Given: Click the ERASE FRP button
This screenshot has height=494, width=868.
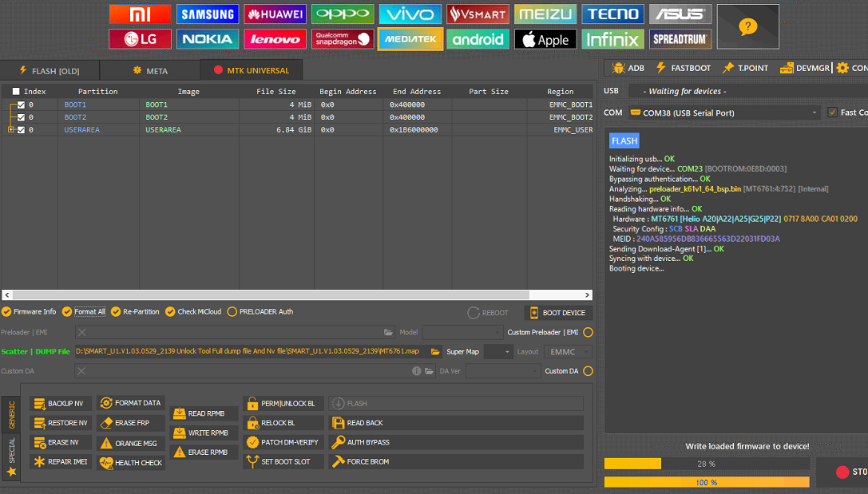Looking at the screenshot, I should pos(131,423).
